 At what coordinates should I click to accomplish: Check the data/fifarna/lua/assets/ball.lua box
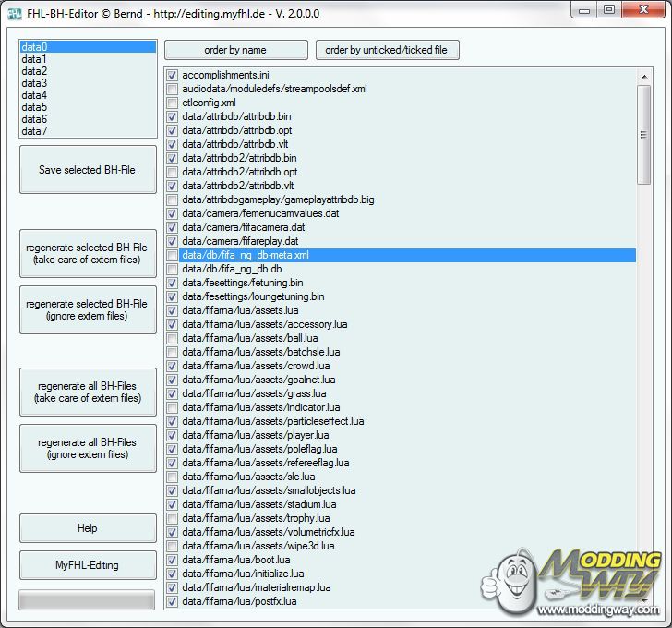pos(173,338)
